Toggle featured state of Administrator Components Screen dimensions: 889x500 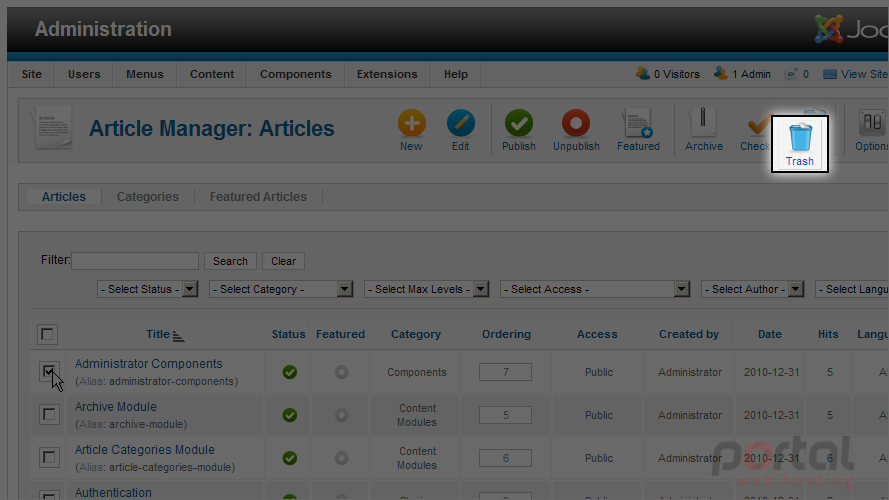pos(341,372)
